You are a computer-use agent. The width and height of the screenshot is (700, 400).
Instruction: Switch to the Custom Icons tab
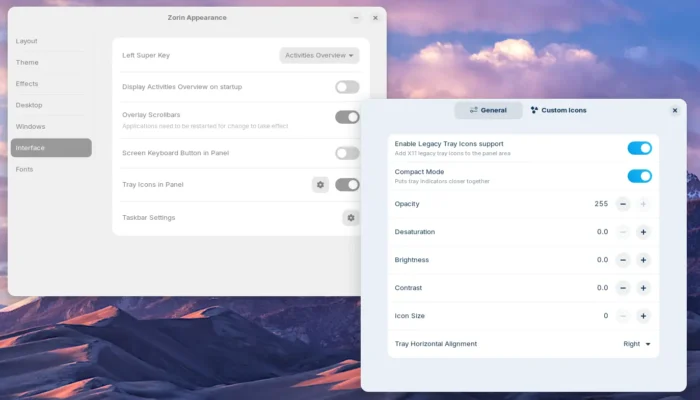(x=559, y=110)
